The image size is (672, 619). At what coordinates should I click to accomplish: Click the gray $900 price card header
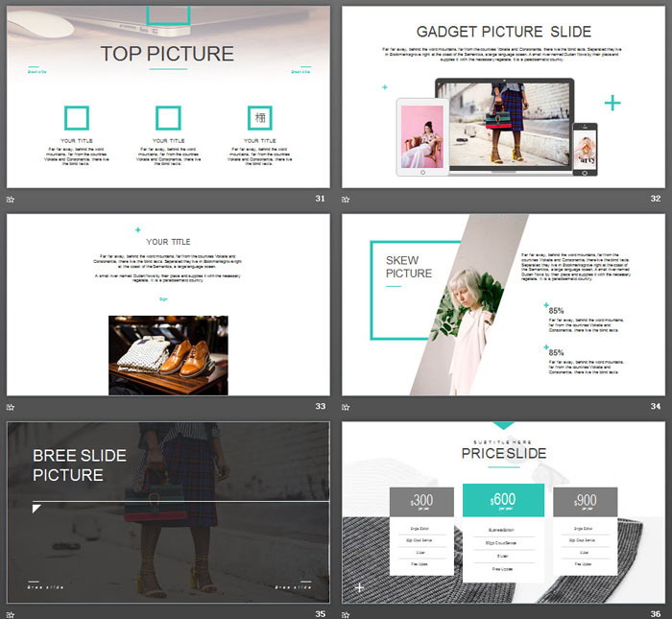585,502
